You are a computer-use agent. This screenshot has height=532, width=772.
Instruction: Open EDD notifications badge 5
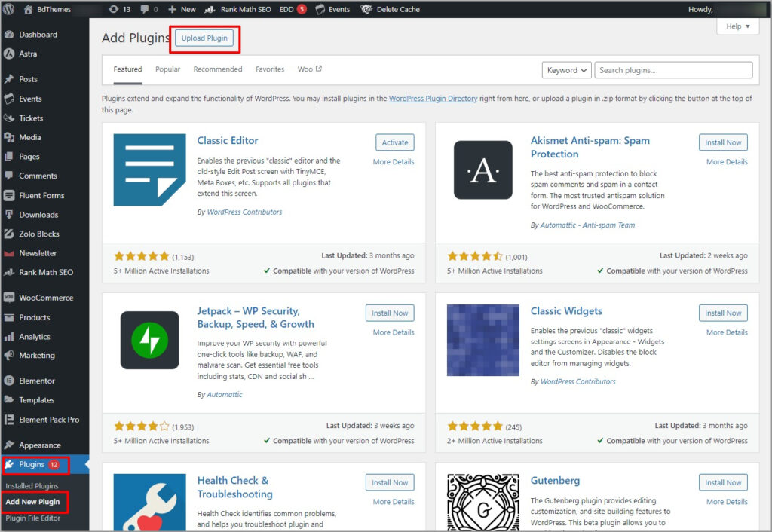(x=302, y=9)
